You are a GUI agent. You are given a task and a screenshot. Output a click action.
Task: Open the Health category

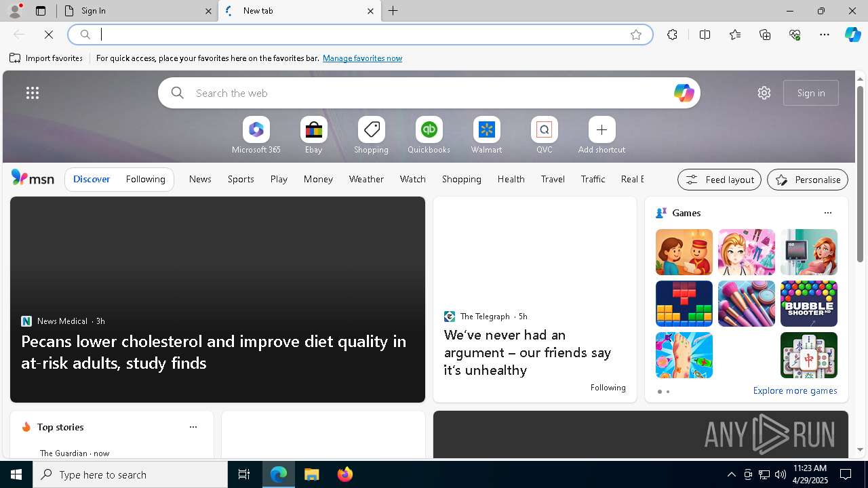pyautogui.click(x=511, y=179)
